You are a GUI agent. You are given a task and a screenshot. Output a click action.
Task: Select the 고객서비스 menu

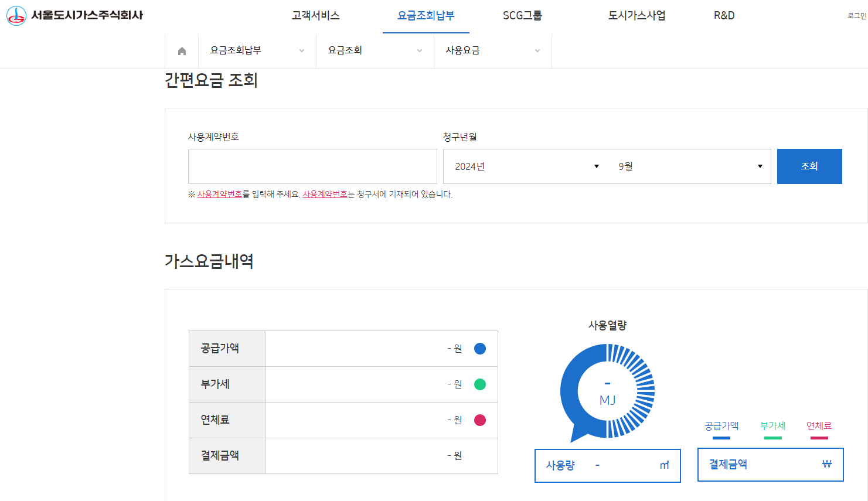(314, 16)
